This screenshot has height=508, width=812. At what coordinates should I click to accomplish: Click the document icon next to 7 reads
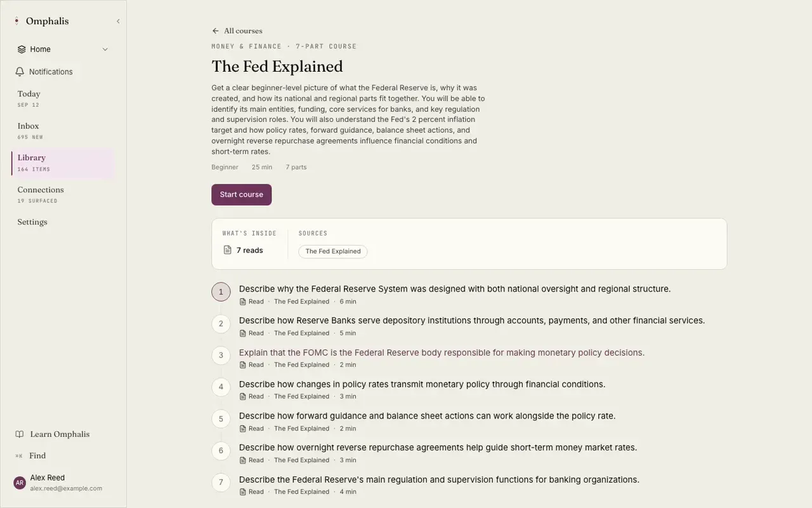pyautogui.click(x=227, y=250)
